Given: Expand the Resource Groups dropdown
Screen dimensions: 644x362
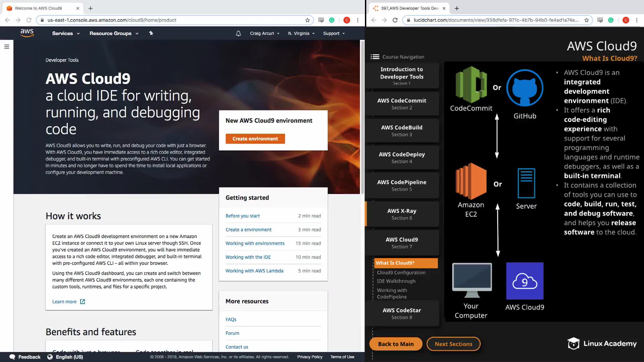Looking at the screenshot, I should tap(114, 33).
